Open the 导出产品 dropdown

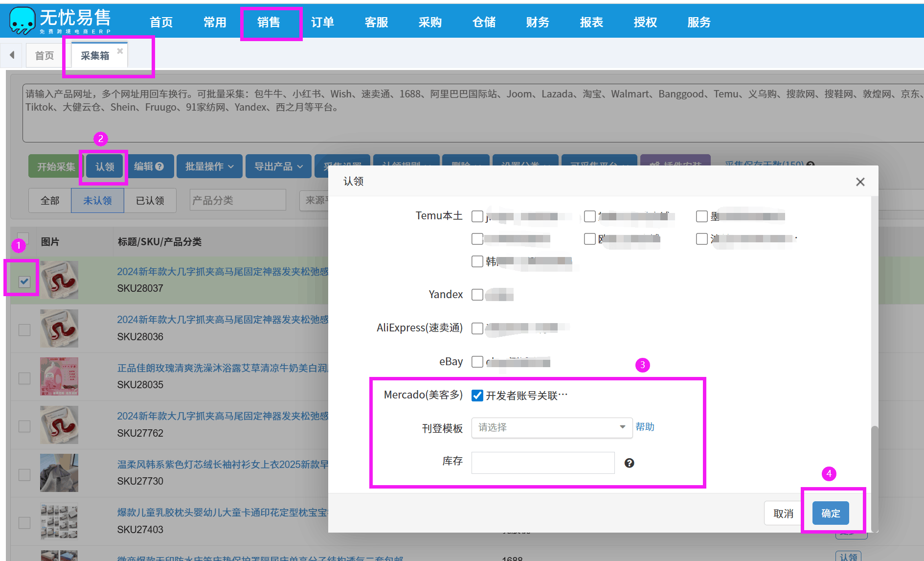[278, 166]
